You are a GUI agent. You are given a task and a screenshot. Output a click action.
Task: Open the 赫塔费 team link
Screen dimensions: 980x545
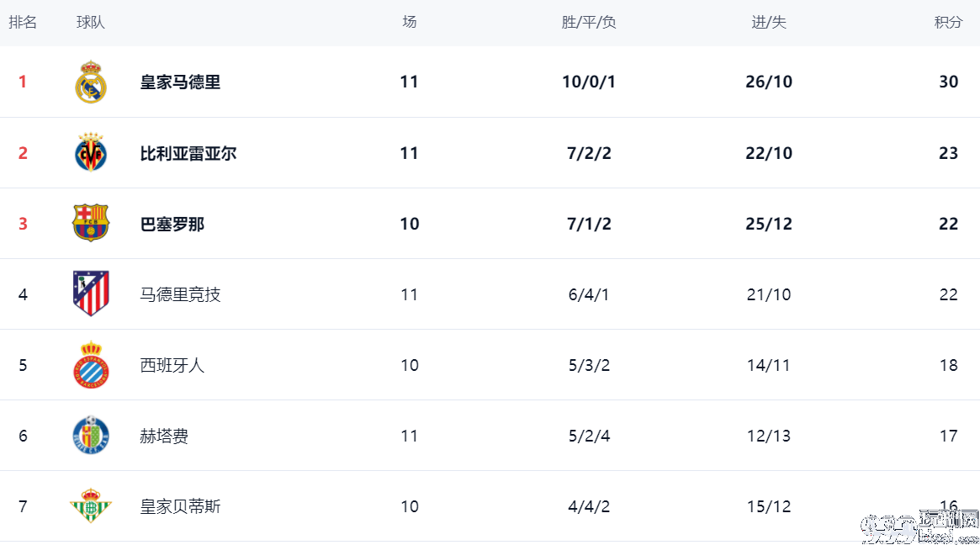(x=164, y=436)
